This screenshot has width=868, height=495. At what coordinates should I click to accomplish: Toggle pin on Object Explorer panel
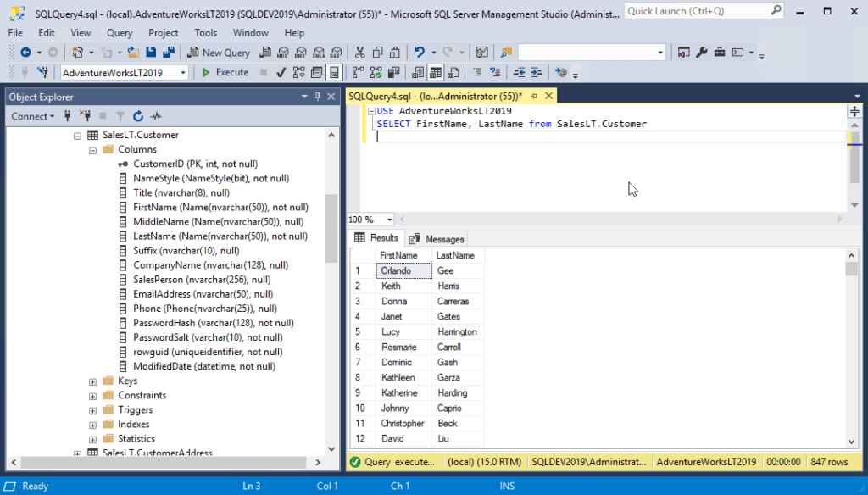pos(318,97)
